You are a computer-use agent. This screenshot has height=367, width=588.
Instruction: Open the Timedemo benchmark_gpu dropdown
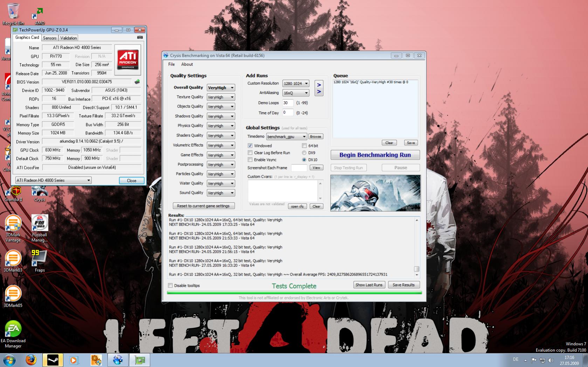[286, 137]
